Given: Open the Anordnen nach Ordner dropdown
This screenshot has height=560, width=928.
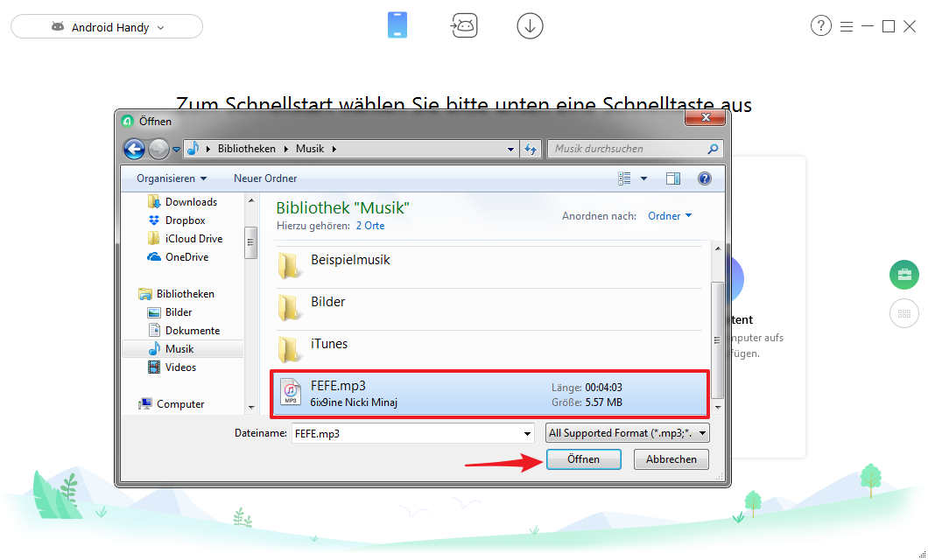Looking at the screenshot, I should (x=670, y=216).
